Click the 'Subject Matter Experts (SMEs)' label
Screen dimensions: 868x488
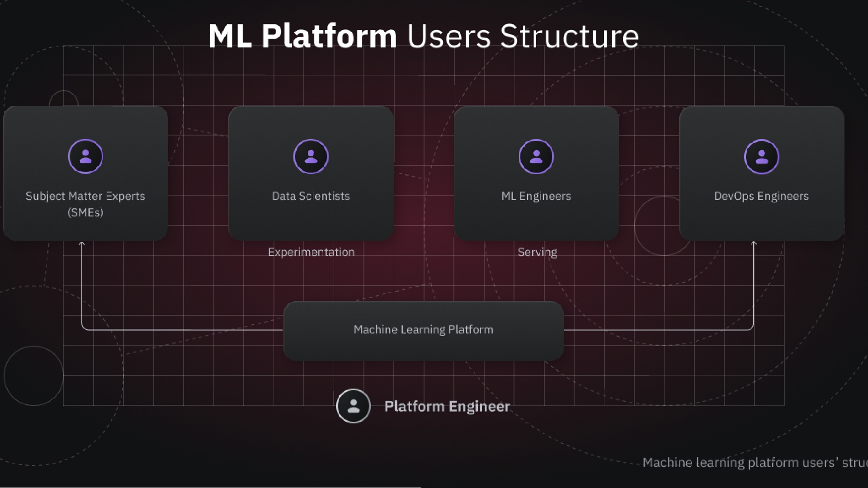[x=85, y=204]
